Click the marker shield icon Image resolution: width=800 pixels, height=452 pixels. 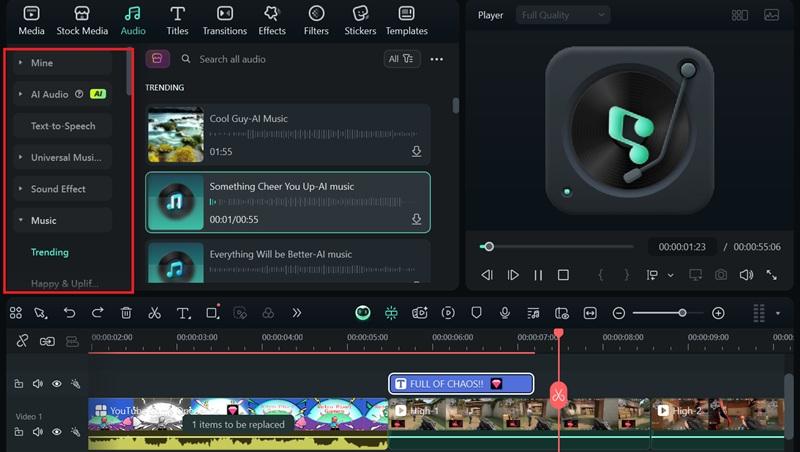point(476,313)
